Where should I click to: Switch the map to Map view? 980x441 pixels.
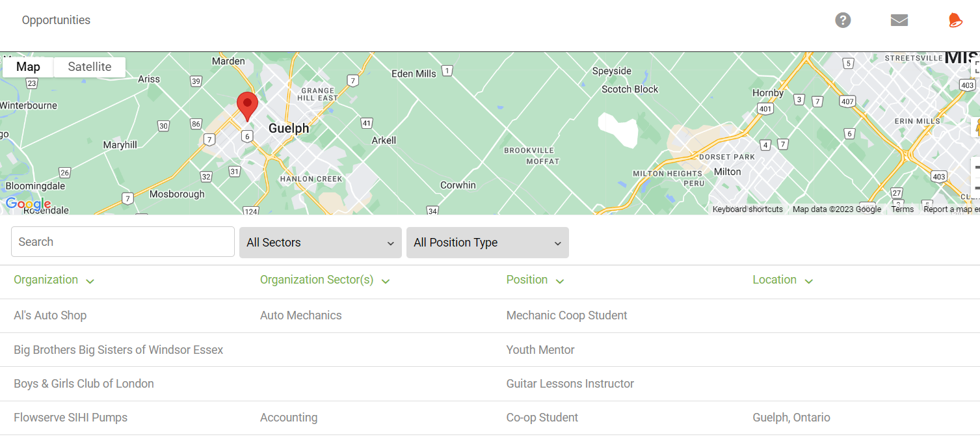(x=28, y=67)
